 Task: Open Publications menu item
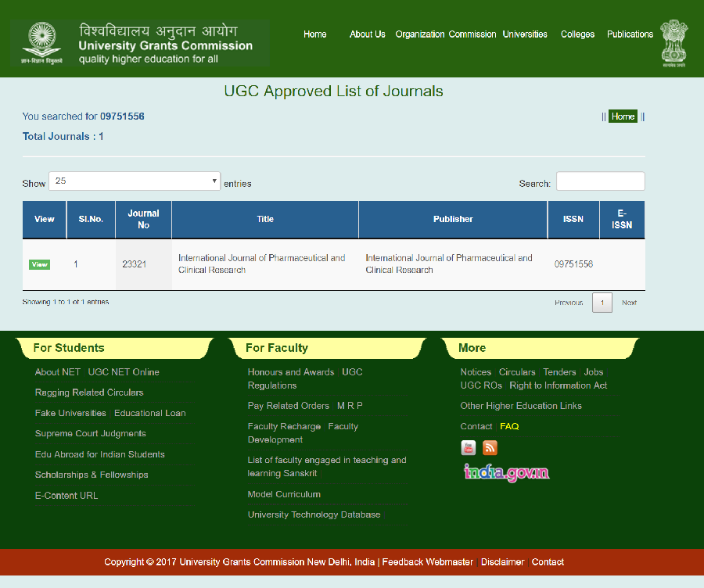(630, 34)
